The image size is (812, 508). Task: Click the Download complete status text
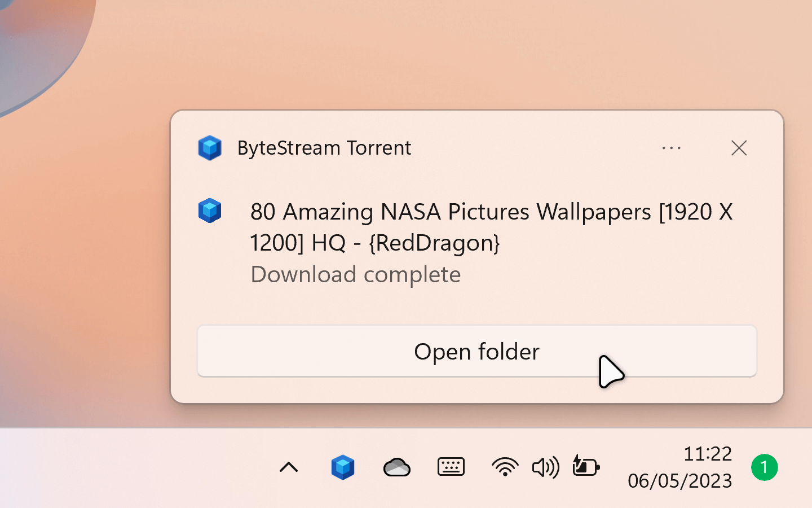(x=355, y=274)
